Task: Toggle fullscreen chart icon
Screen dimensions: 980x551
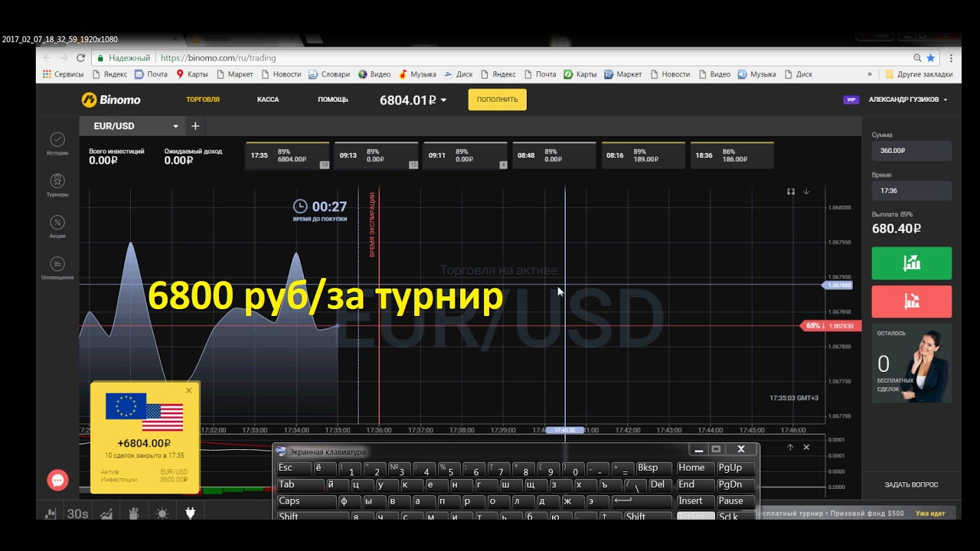Action: [x=791, y=191]
